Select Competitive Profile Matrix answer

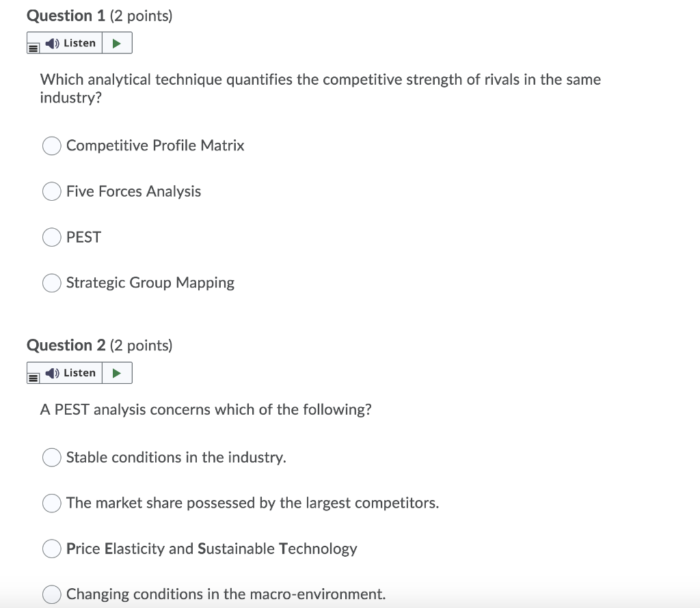tap(51, 146)
